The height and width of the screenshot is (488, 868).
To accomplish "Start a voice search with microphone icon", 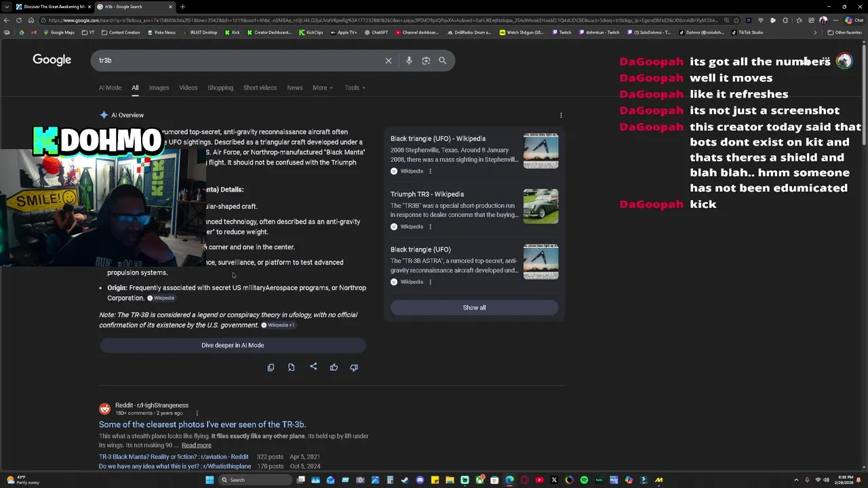I will [409, 60].
